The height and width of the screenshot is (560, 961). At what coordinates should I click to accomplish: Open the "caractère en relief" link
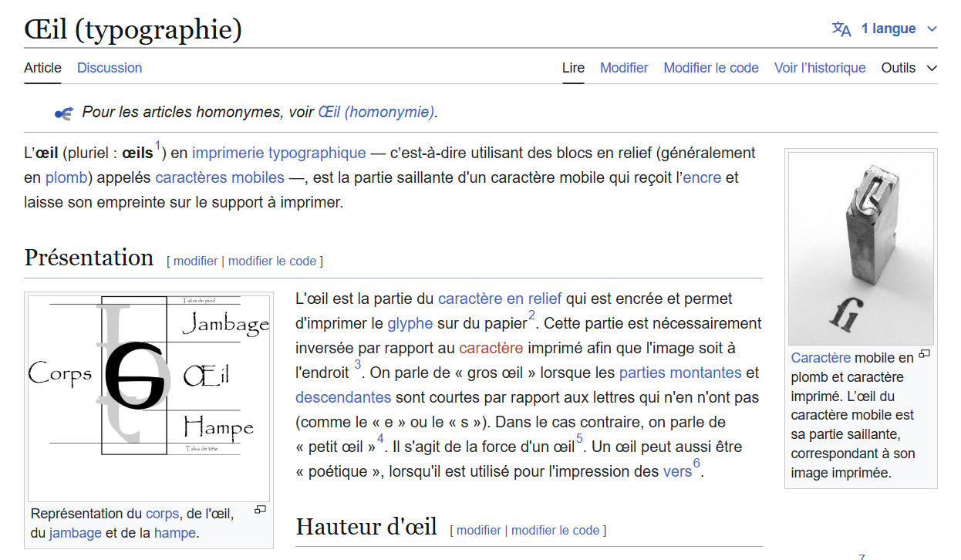click(x=500, y=299)
